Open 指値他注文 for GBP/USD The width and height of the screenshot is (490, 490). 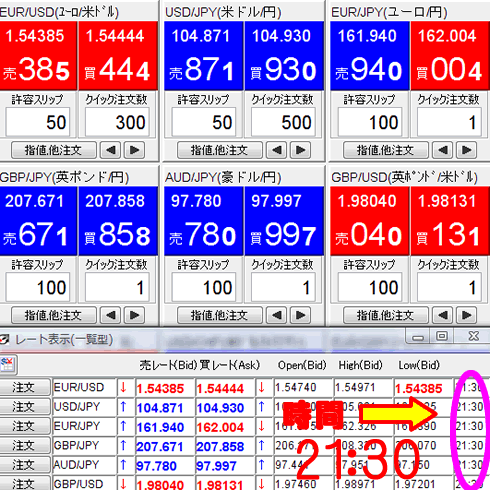coord(386,315)
